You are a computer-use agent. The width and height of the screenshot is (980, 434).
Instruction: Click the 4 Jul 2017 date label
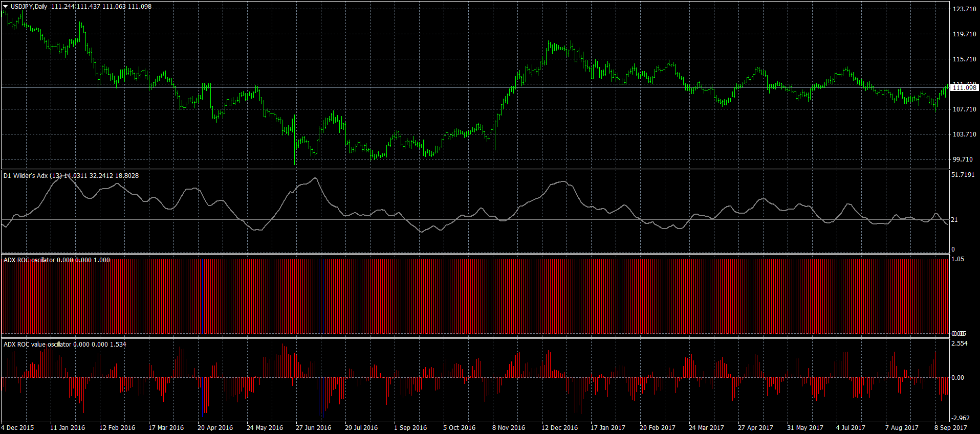(x=851, y=428)
